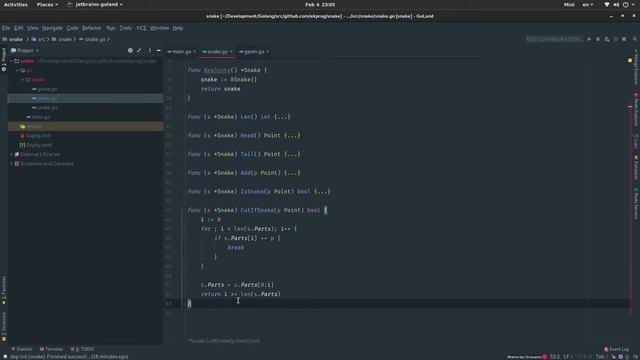This screenshot has width=640, height=360.
Task: Collapse the snake root project node
Action: click(x=11, y=61)
